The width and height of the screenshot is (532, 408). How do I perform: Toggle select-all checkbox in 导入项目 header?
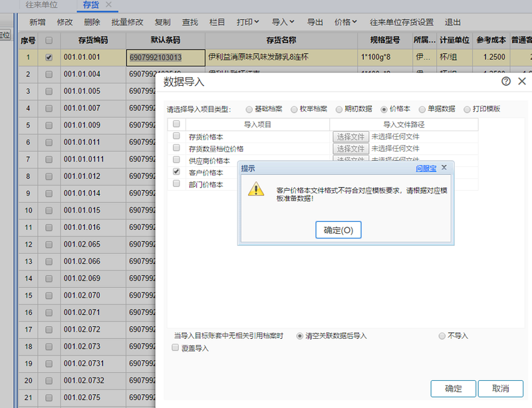click(176, 124)
